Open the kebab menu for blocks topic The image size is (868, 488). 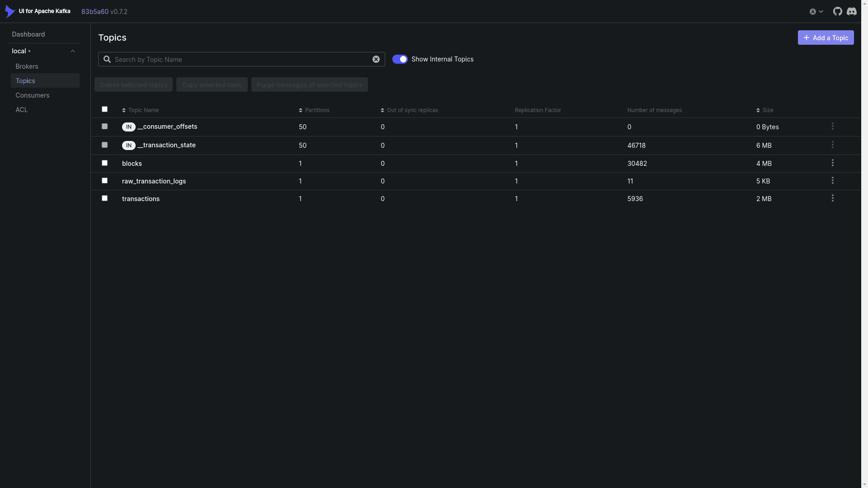(833, 163)
